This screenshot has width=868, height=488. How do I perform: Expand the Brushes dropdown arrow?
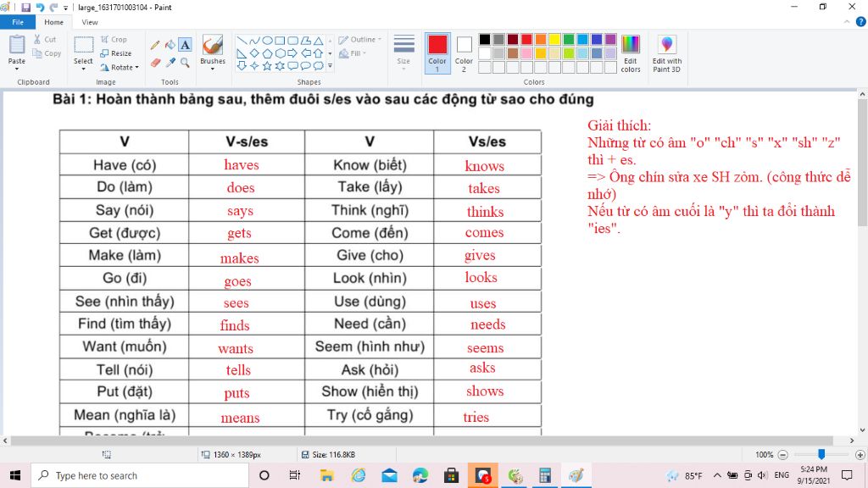(x=213, y=69)
